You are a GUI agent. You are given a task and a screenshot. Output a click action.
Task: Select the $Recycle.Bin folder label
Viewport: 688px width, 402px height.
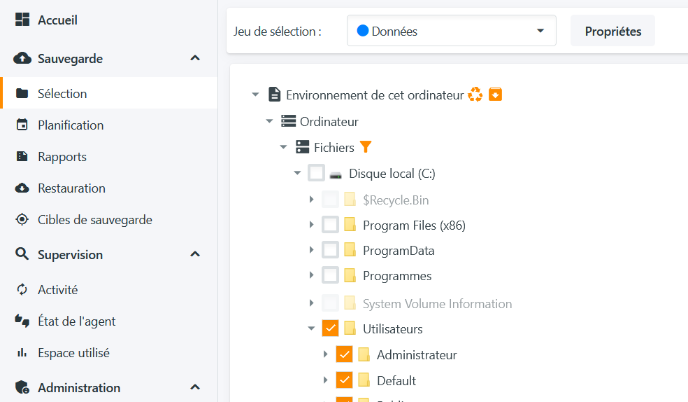[396, 200]
